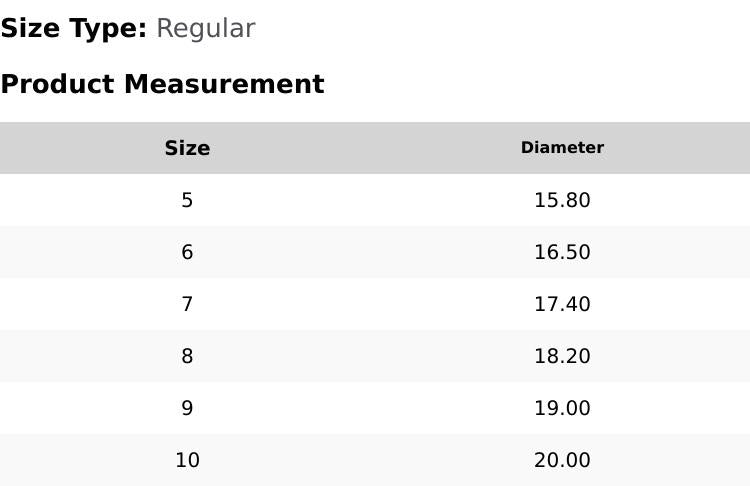Image resolution: width=750 pixels, height=486 pixels.
Task: Click the Product Measurement heading
Action: (x=162, y=84)
